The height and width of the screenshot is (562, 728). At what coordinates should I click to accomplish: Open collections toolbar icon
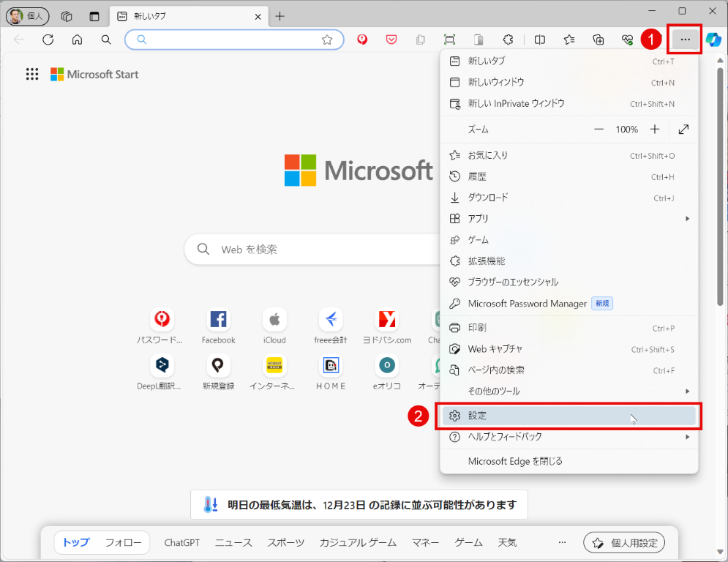[x=598, y=40]
